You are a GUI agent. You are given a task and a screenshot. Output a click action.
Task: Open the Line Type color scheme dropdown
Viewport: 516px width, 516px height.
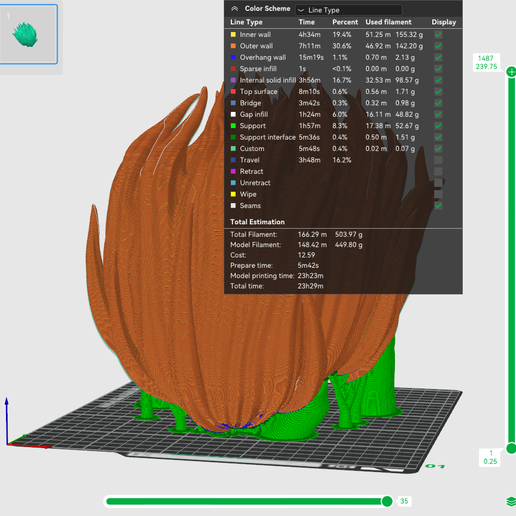point(349,10)
